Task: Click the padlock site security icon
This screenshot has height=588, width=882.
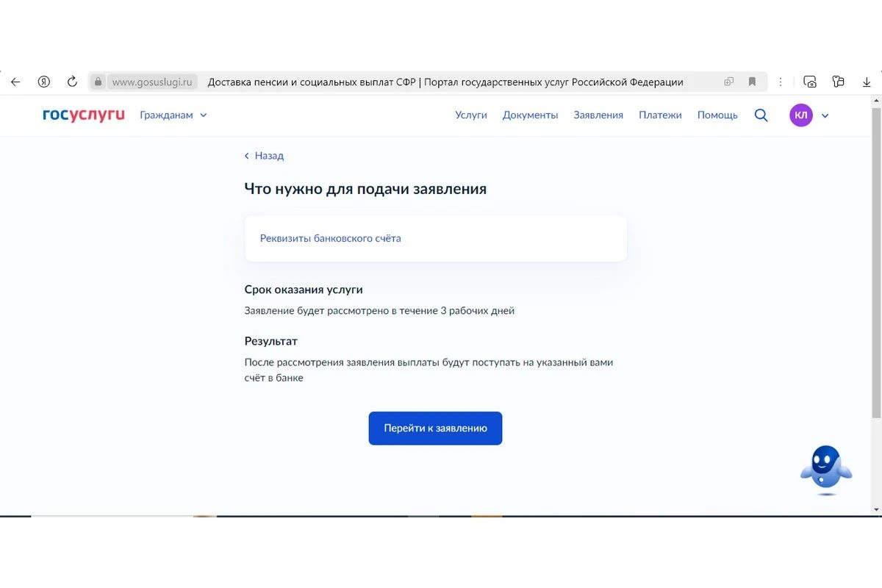Action: pyautogui.click(x=98, y=82)
